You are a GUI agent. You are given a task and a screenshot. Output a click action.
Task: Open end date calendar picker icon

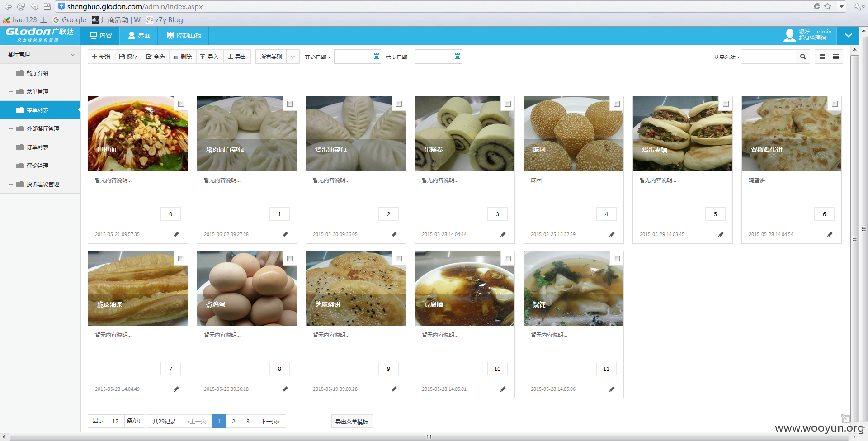458,56
